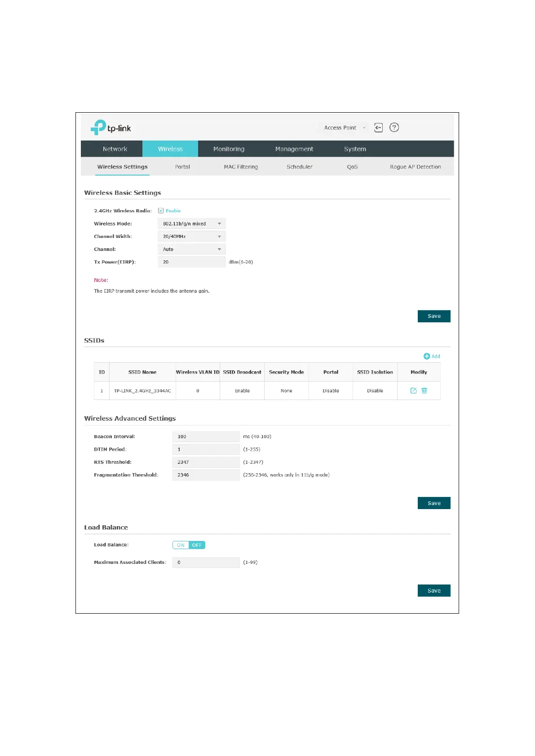Click the Beacon Interval input field
This screenshot has width=535, height=756.
pyautogui.click(x=206, y=436)
